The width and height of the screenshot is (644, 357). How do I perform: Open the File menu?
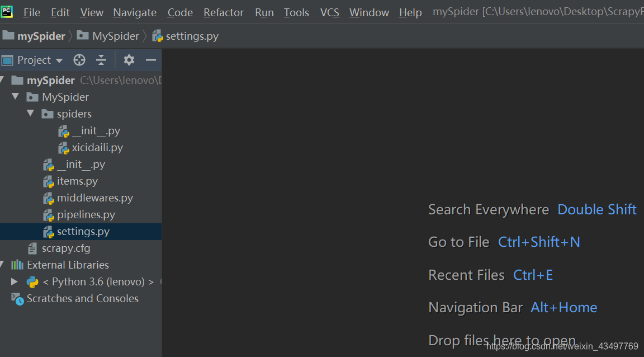click(x=32, y=13)
